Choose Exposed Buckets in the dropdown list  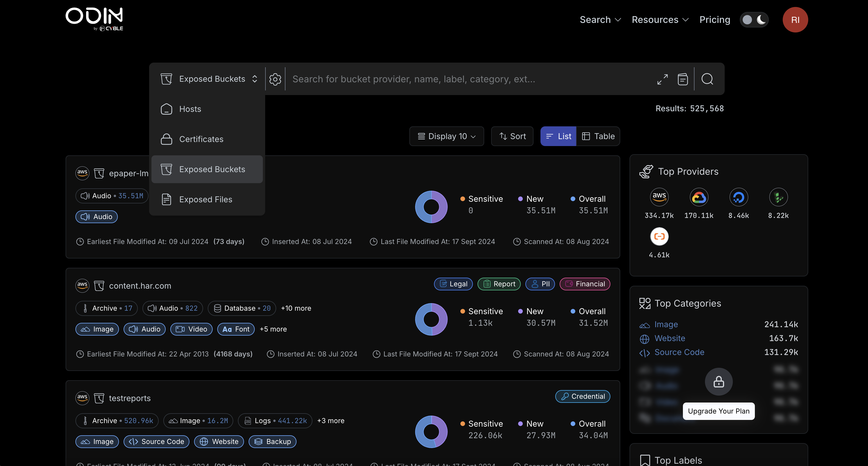pyautogui.click(x=207, y=169)
